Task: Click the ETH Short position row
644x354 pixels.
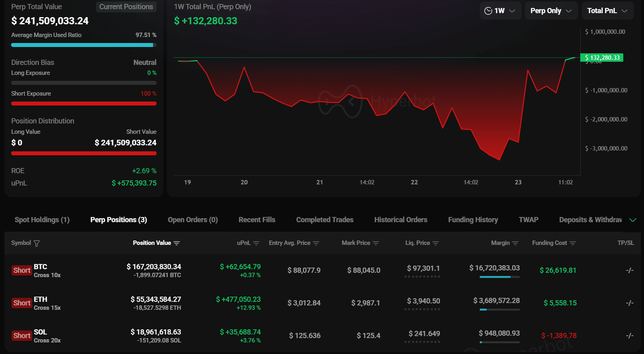Action: coord(322,303)
